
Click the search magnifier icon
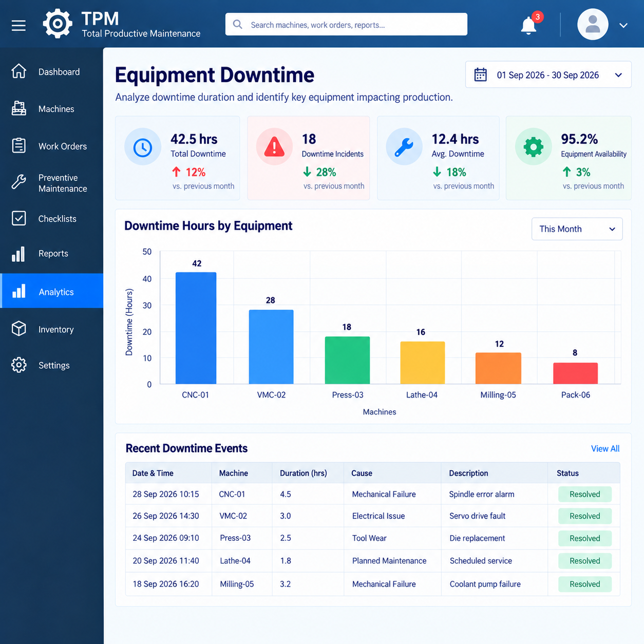point(237,25)
